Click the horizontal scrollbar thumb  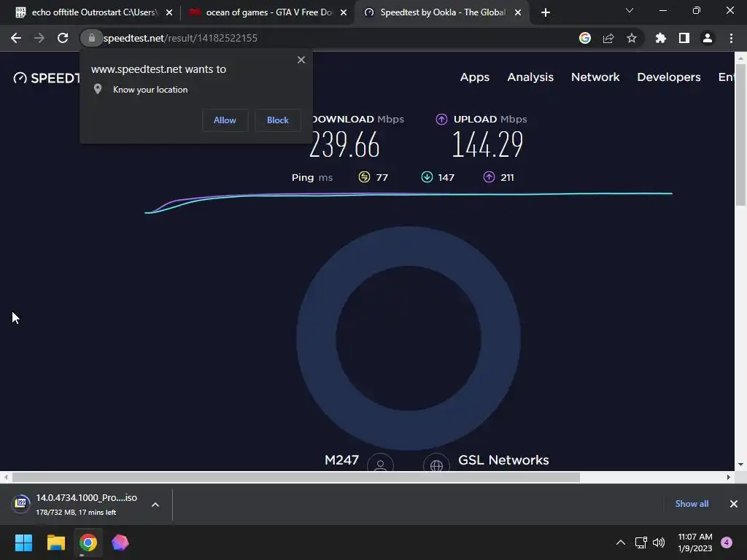click(296, 477)
